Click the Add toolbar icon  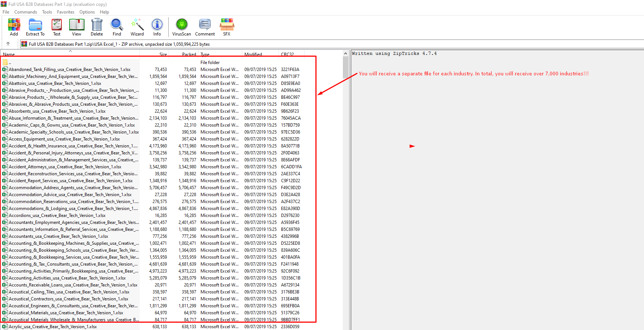pyautogui.click(x=14, y=27)
